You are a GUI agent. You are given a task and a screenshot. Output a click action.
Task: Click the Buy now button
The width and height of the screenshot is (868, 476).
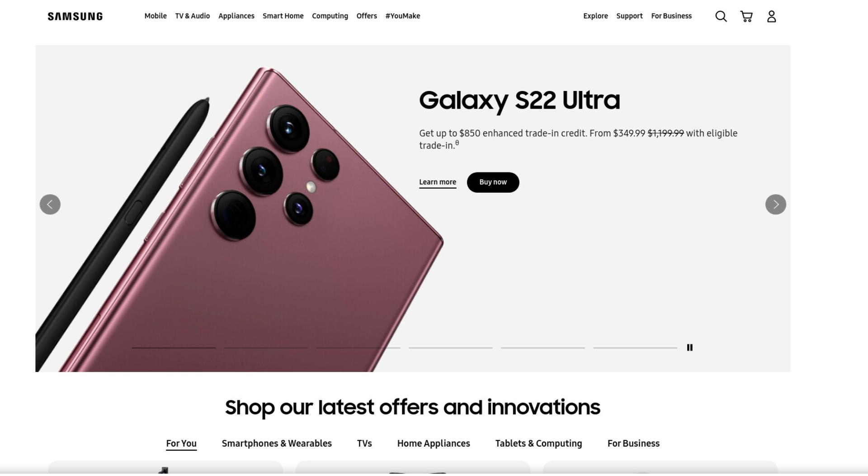point(493,182)
